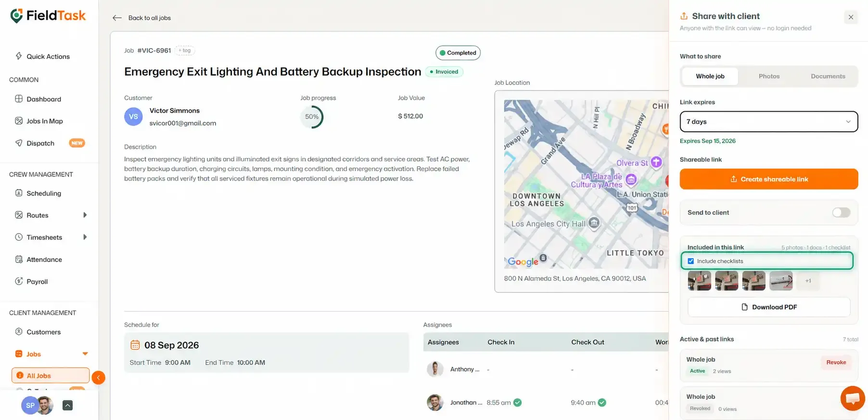Open the SP user profile avatar

(30, 406)
